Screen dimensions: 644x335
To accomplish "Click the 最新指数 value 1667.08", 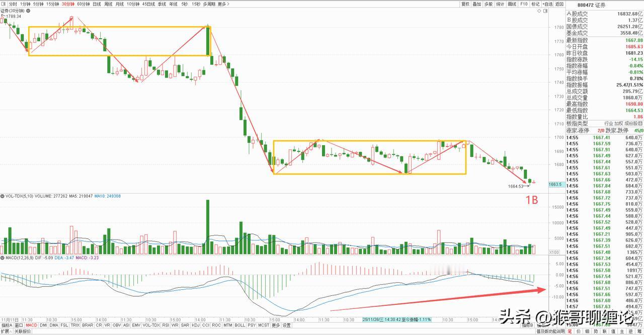I will 633,40.
